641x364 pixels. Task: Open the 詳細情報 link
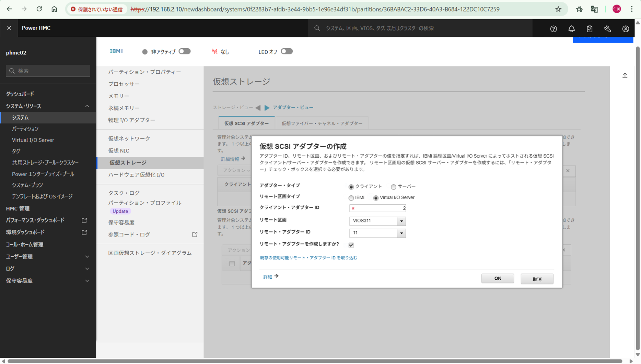(230, 159)
